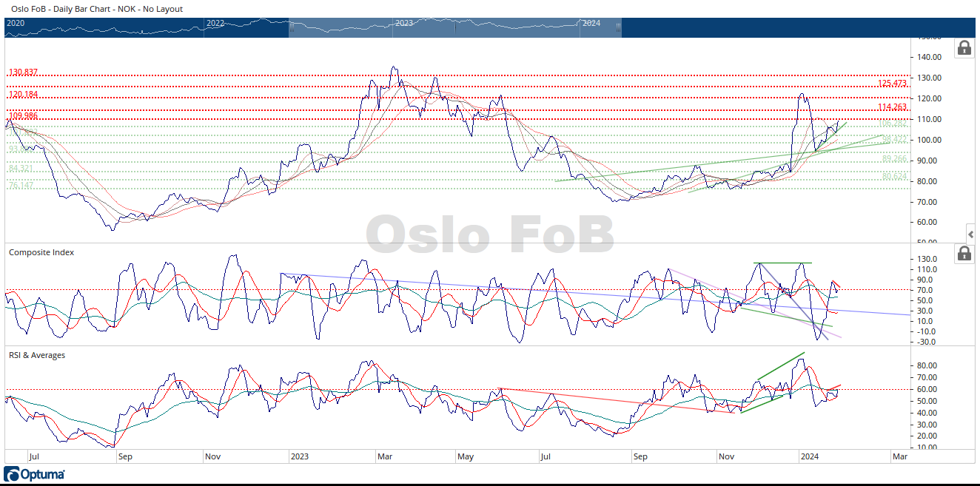Click the lock icon on Composite Index panel
Image resolution: width=980 pixels, height=486 pixels.
pos(964,253)
